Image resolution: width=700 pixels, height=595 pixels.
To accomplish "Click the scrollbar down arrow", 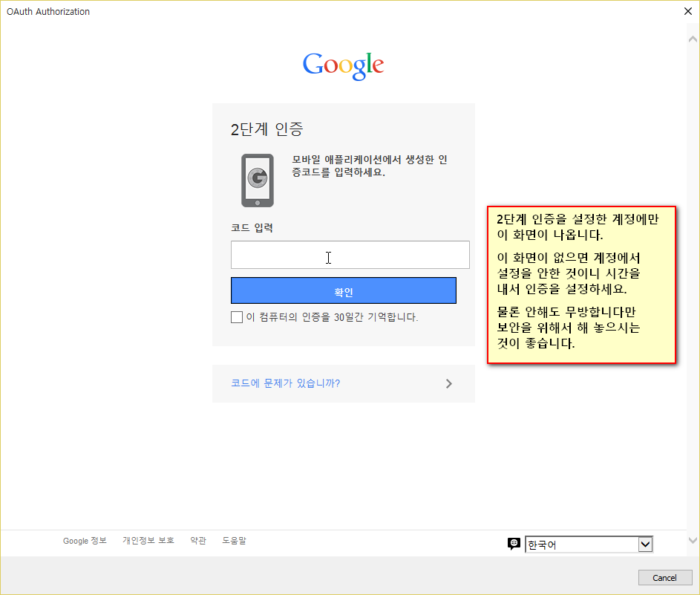I will coord(693,541).
